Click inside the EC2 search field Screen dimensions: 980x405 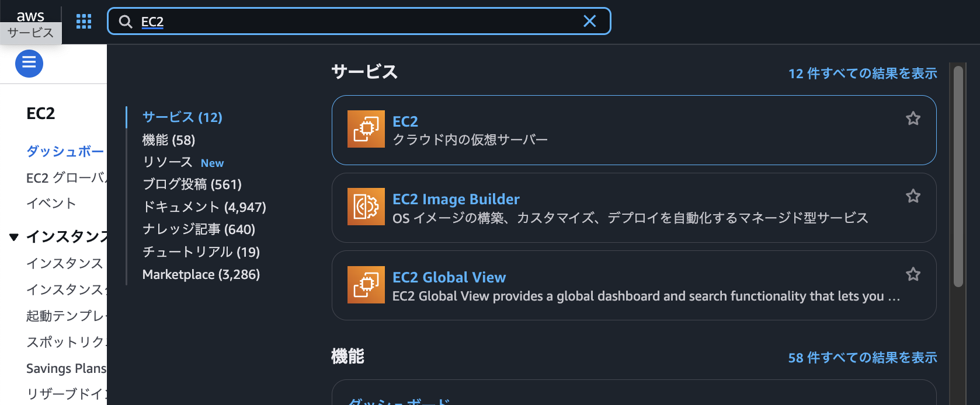(359, 22)
